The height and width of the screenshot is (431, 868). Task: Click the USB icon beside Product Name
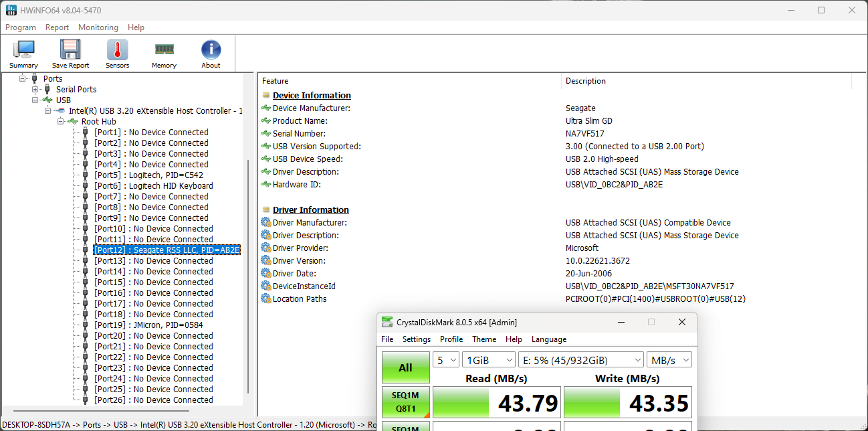click(266, 121)
